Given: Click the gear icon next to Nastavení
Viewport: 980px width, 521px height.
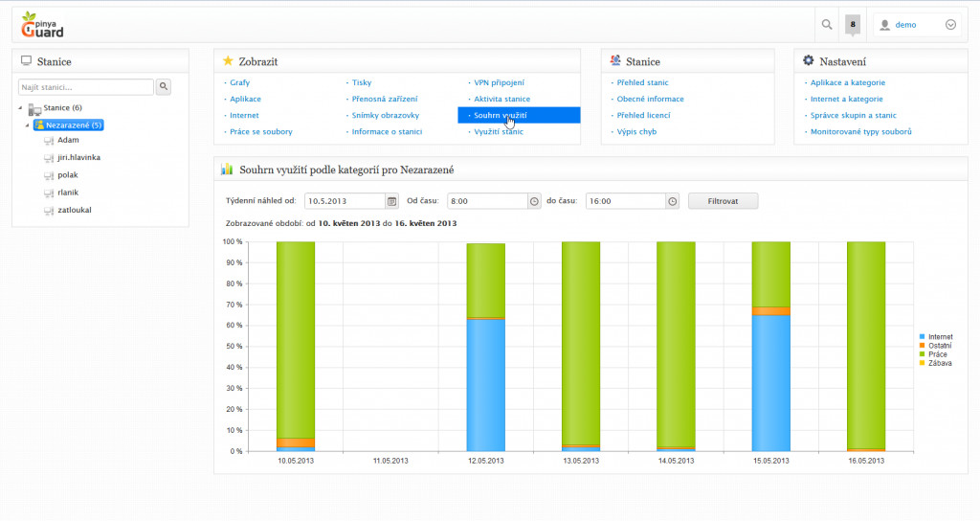Looking at the screenshot, I should click(808, 60).
